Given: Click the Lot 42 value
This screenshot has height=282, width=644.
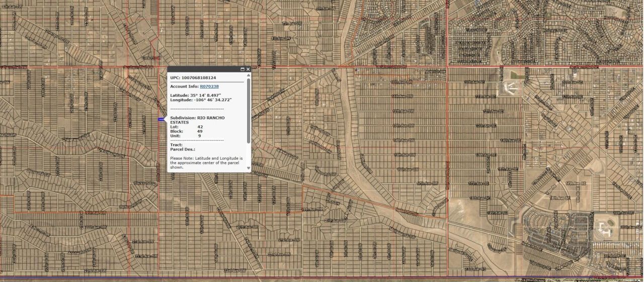Looking at the screenshot, I should click(x=200, y=127).
